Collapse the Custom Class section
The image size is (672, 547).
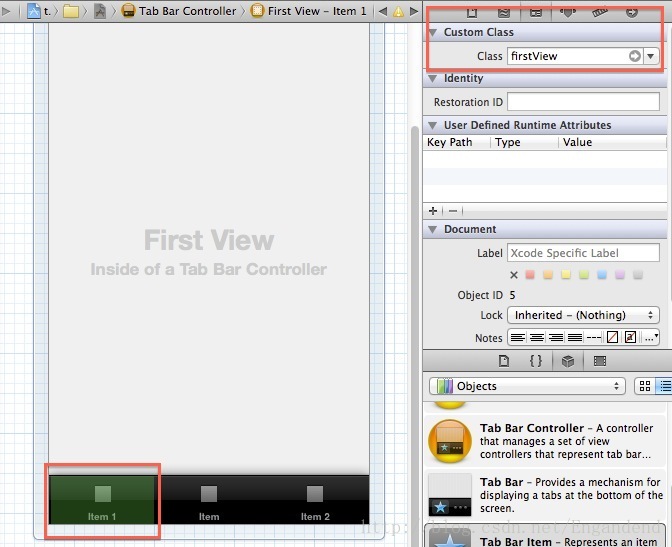tap(433, 32)
